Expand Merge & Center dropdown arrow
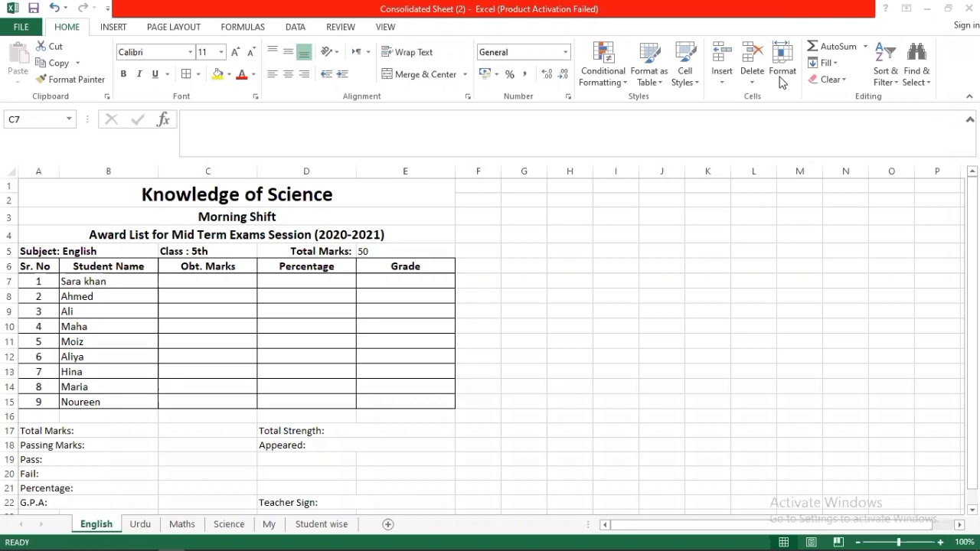This screenshot has height=551, width=980. click(x=465, y=74)
